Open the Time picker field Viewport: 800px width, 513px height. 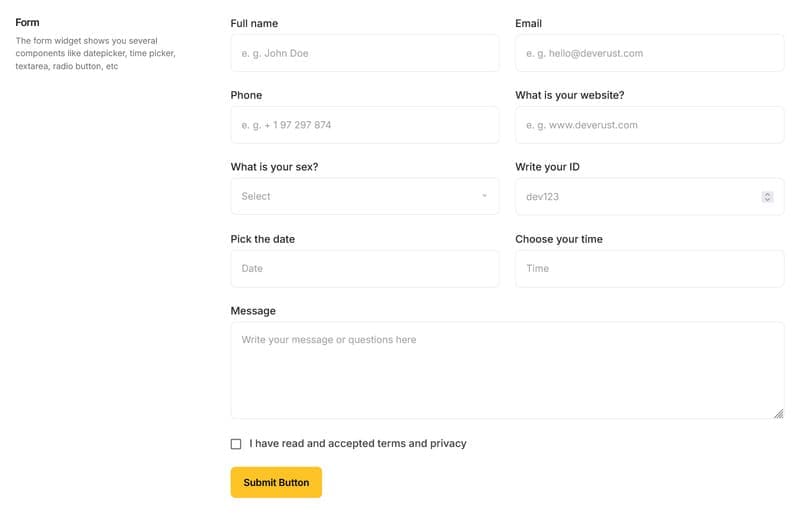click(x=649, y=269)
